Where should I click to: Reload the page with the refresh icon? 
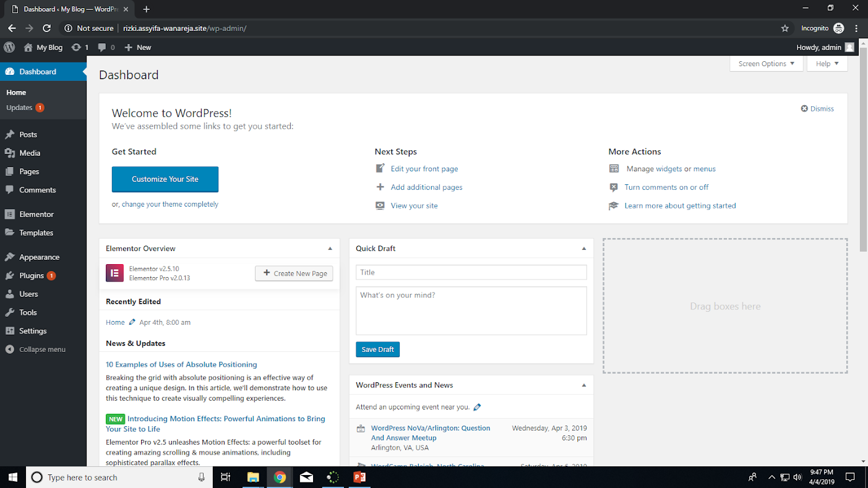46,28
